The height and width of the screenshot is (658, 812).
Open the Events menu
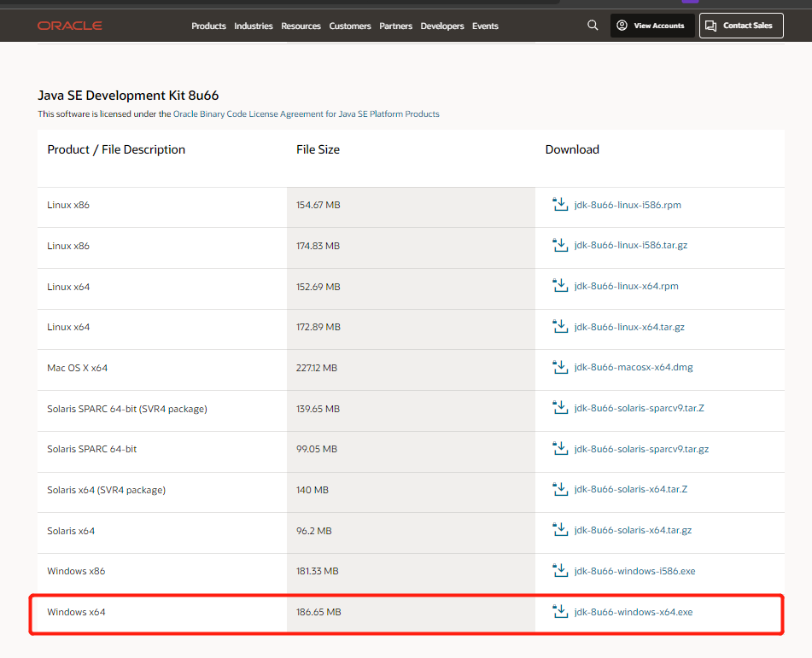(485, 26)
